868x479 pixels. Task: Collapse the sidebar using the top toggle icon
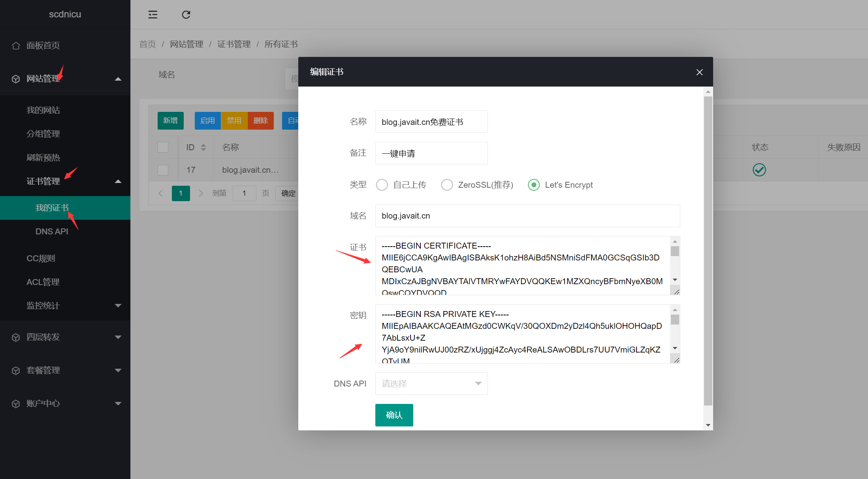coord(153,14)
